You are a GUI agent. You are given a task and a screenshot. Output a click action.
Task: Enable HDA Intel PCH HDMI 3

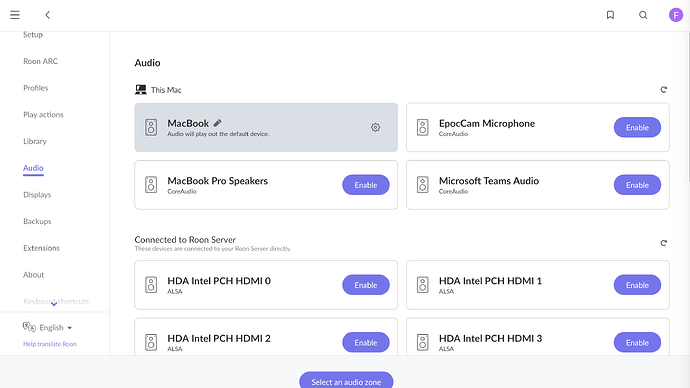pyautogui.click(x=637, y=342)
